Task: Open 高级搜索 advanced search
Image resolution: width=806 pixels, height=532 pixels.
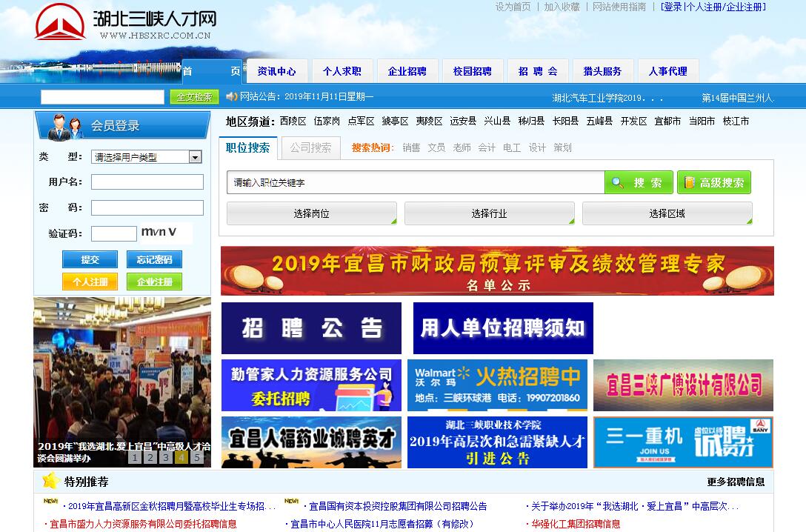Action: 713,182
